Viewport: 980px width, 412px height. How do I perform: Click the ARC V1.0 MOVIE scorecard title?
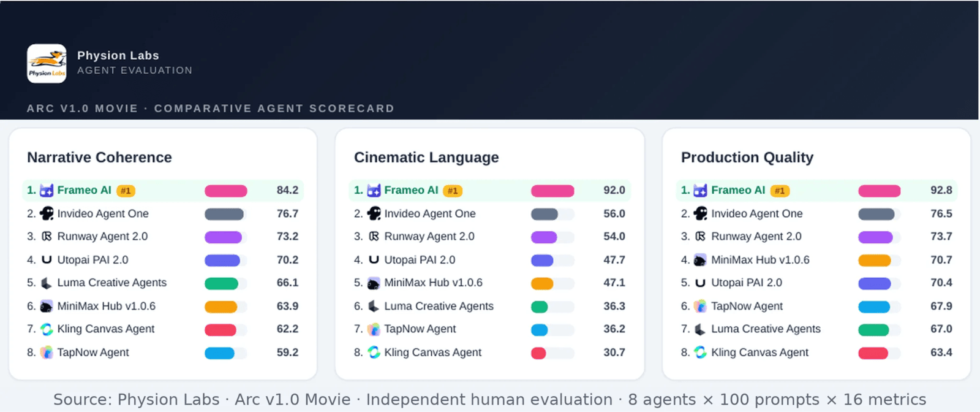211,109
